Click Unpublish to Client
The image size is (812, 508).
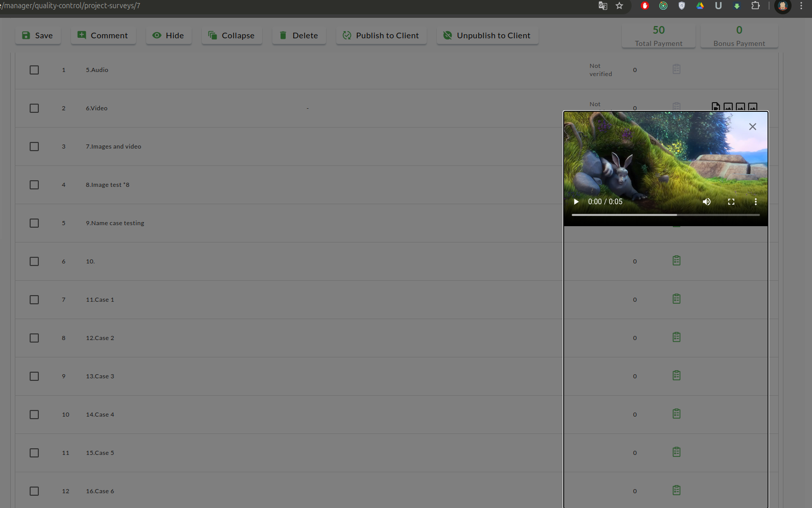[488, 35]
